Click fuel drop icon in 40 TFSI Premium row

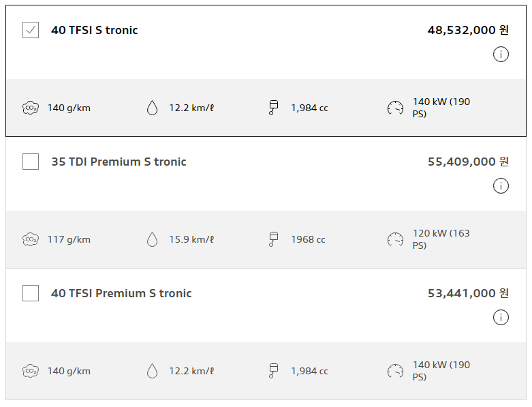click(152, 371)
